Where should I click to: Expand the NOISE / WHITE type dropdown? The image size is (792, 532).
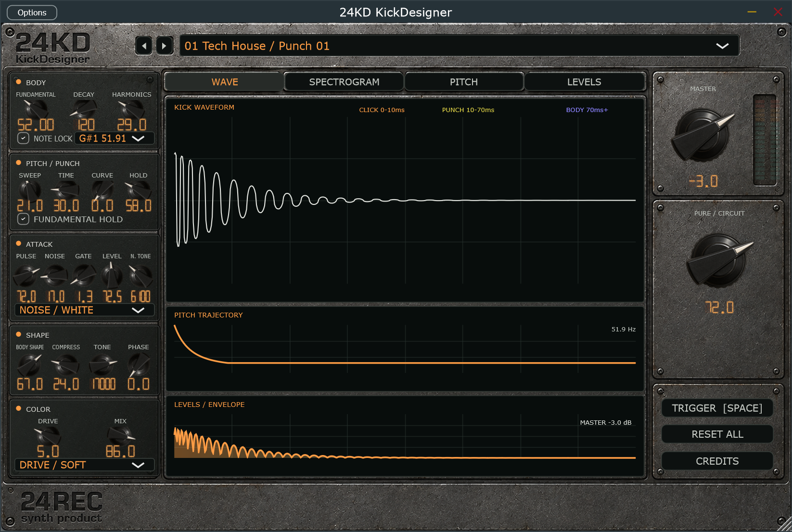(x=84, y=310)
